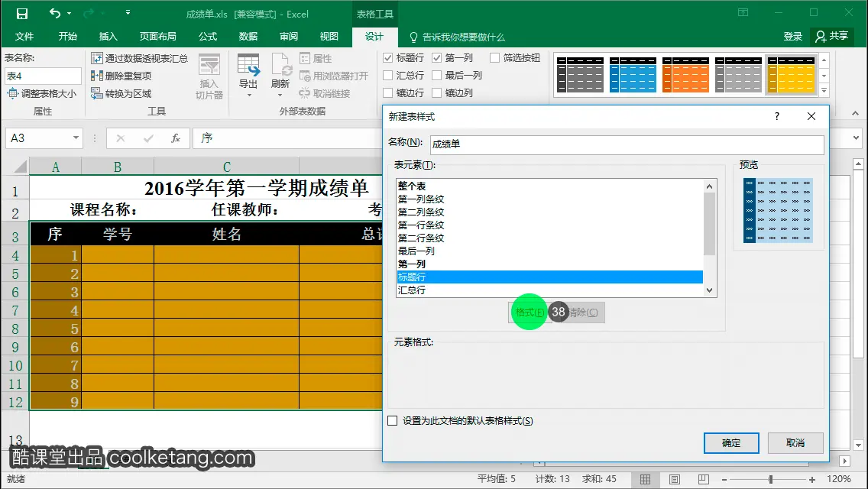Switch to Normal view in status bar
The image size is (868, 489).
click(x=645, y=479)
